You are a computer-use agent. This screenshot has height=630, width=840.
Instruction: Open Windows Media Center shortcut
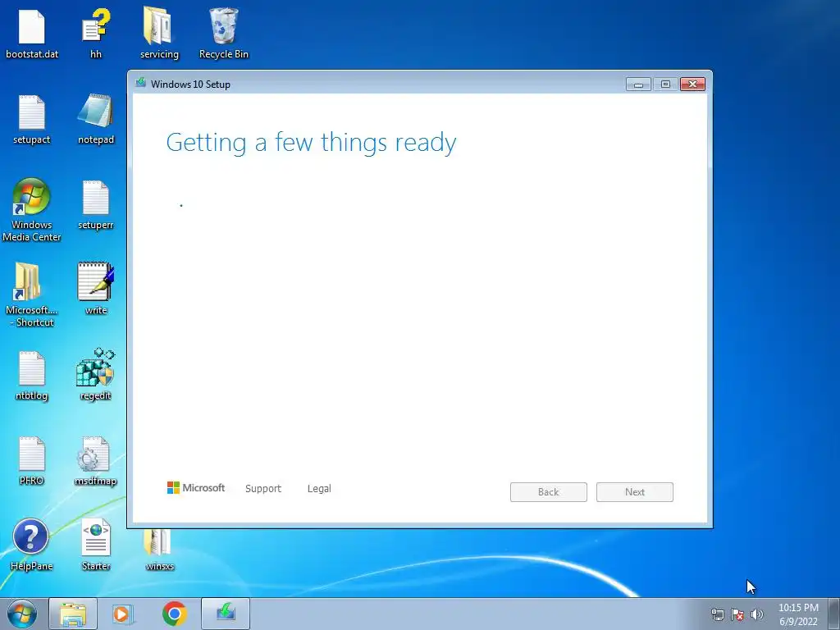point(32,210)
